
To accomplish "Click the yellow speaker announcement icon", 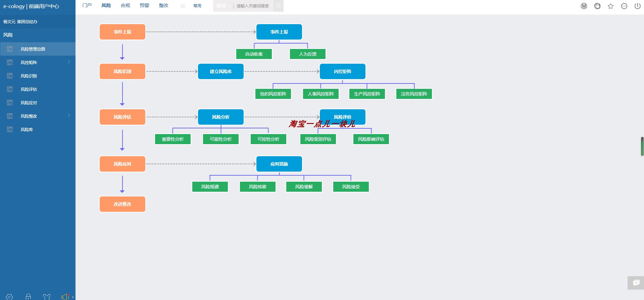I will click(65, 297).
